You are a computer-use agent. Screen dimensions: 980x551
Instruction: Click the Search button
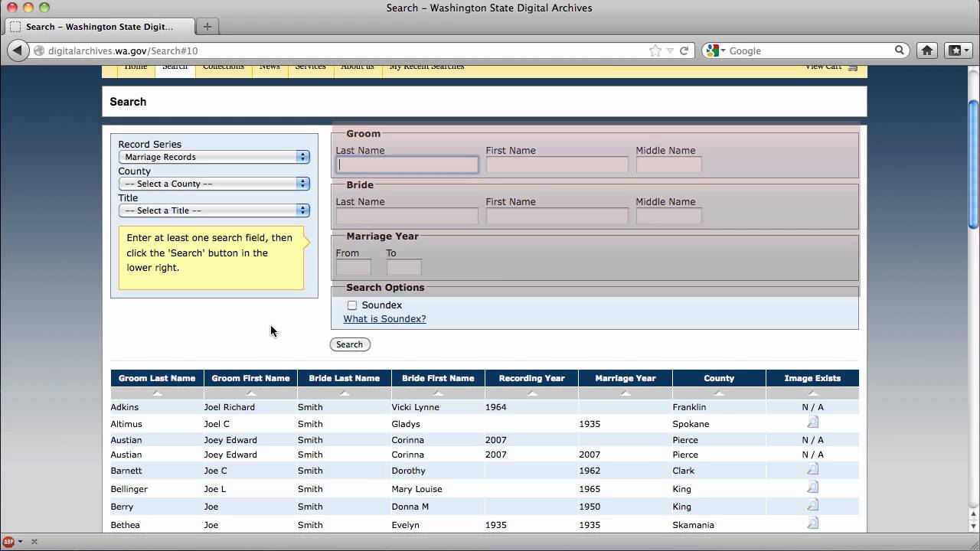tap(350, 344)
